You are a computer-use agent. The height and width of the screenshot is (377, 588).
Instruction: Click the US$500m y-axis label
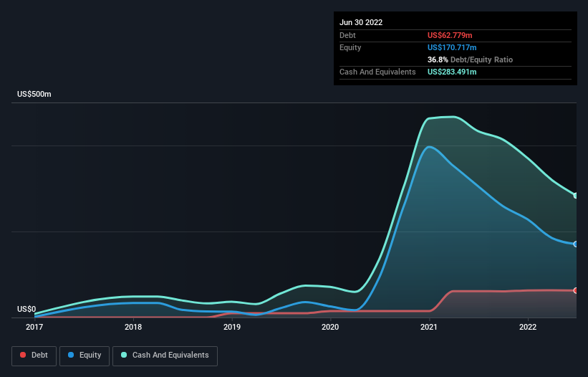(x=34, y=94)
